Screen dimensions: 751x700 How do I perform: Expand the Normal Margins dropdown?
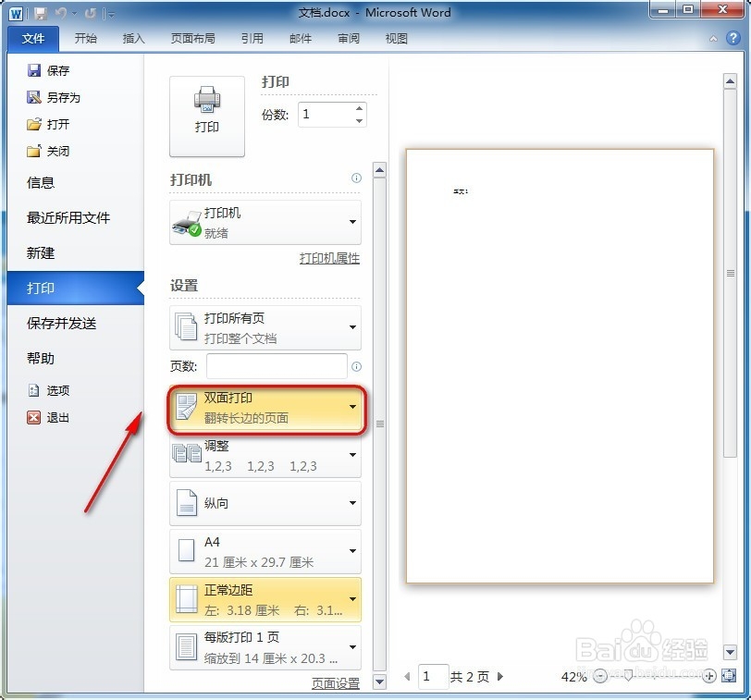click(x=265, y=599)
